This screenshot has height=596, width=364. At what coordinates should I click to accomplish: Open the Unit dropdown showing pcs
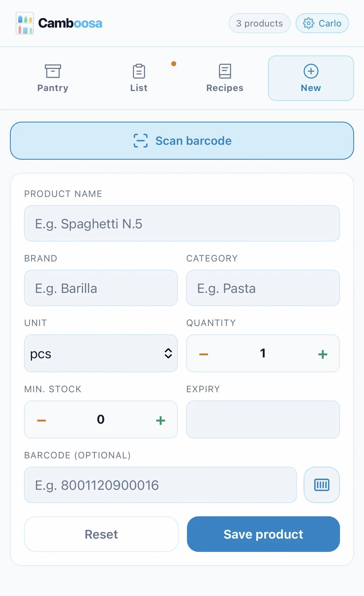pos(101,354)
